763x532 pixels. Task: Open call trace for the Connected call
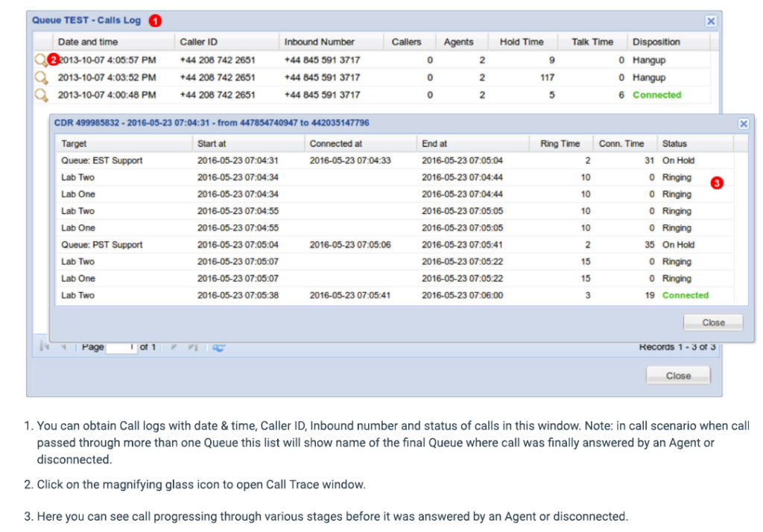click(41, 95)
